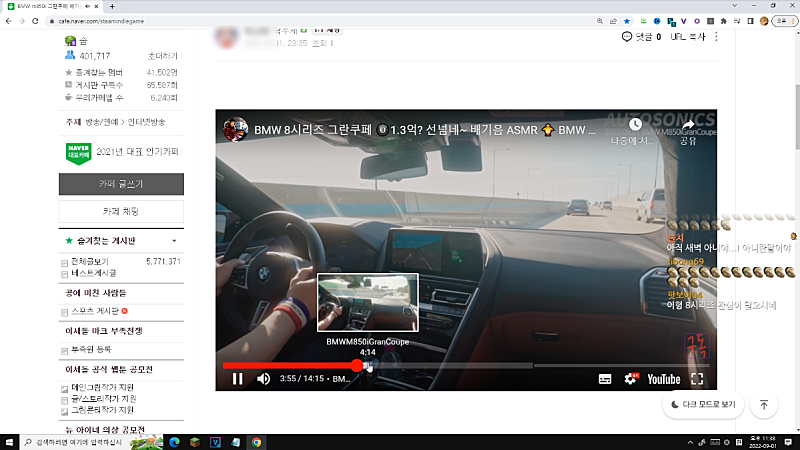
Task: Click the share page icon in address bar
Action: point(613,21)
